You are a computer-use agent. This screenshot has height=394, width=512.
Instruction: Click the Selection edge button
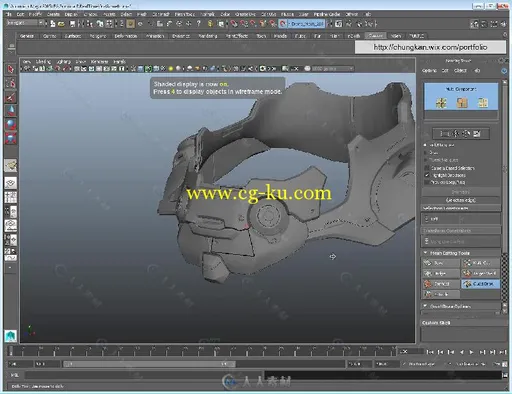(461, 200)
